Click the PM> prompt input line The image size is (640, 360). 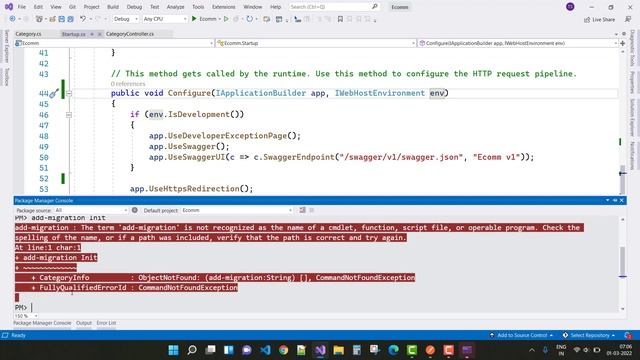pyautogui.click(x=316, y=307)
